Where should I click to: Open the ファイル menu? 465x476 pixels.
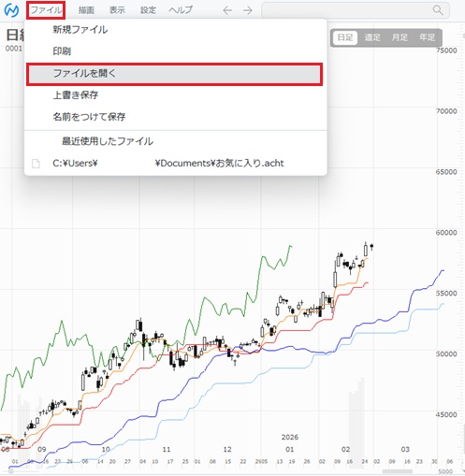coord(46,10)
